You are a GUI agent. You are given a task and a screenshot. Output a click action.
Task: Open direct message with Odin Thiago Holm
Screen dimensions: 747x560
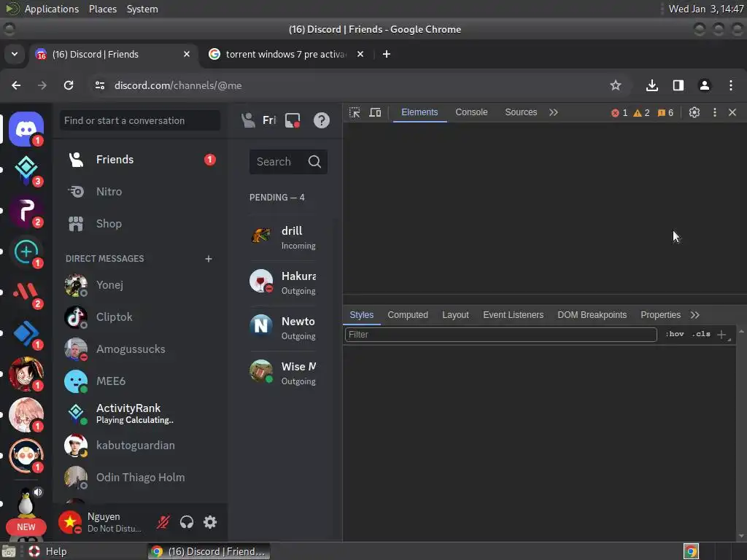[x=141, y=477]
